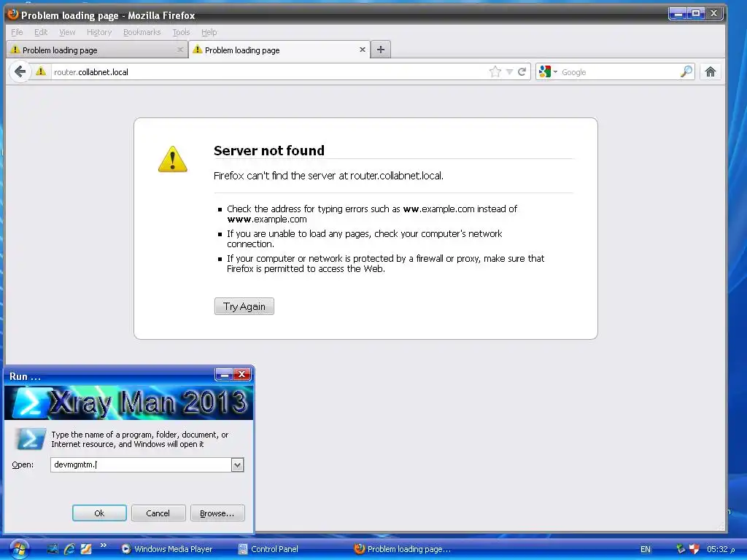Click the third quick launch icon
This screenshot has height=560, width=747.
pyautogui.click(x=86, y=548)
